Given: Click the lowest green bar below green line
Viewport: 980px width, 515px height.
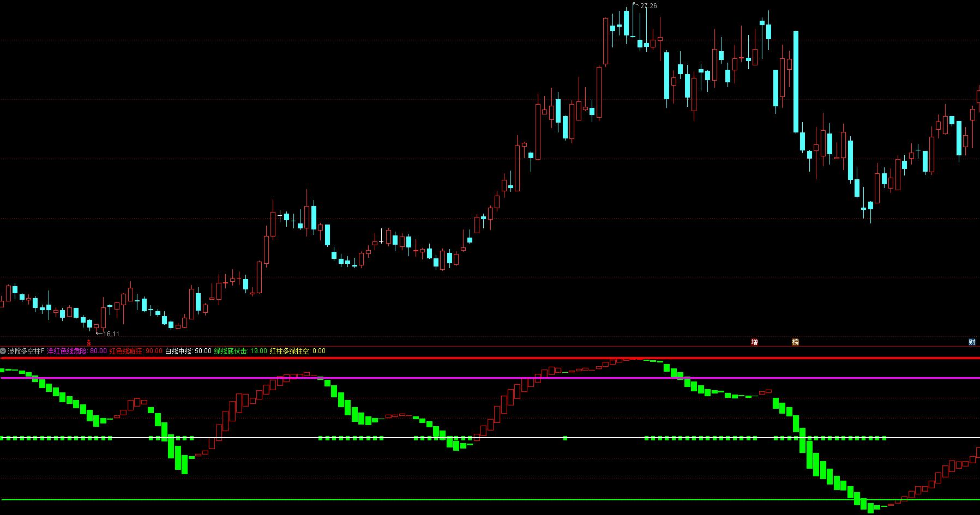Looking at the screenshot, I should [871, 508].
